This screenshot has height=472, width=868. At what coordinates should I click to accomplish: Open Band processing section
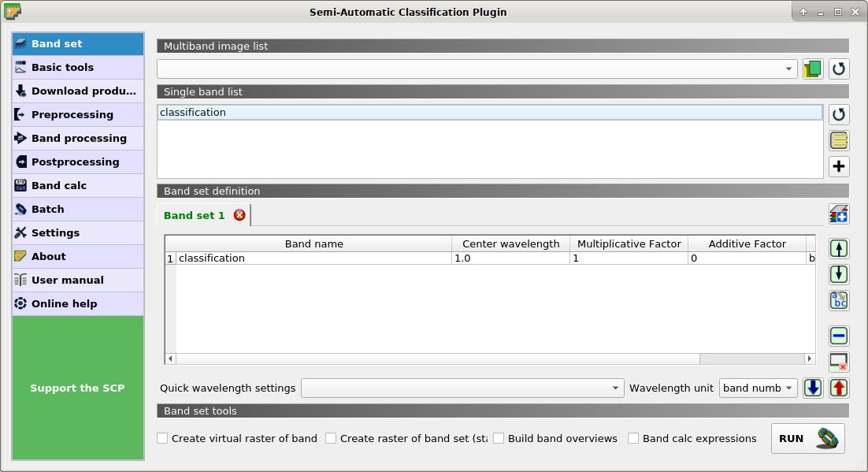pos(77,139)
